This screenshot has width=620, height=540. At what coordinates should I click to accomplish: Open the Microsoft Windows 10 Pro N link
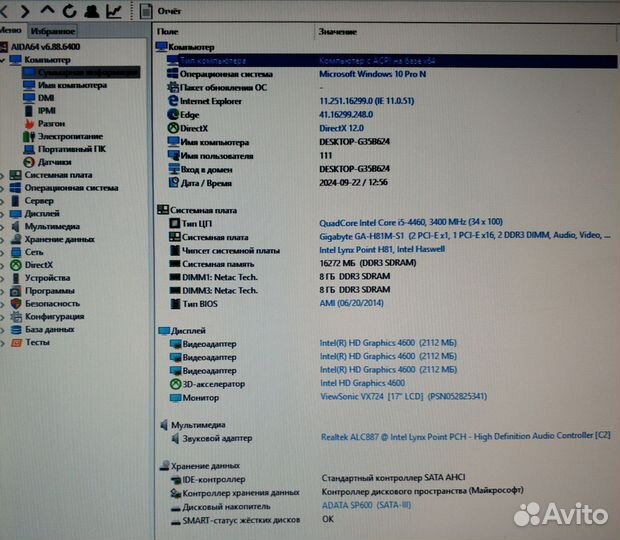point(372,74)
